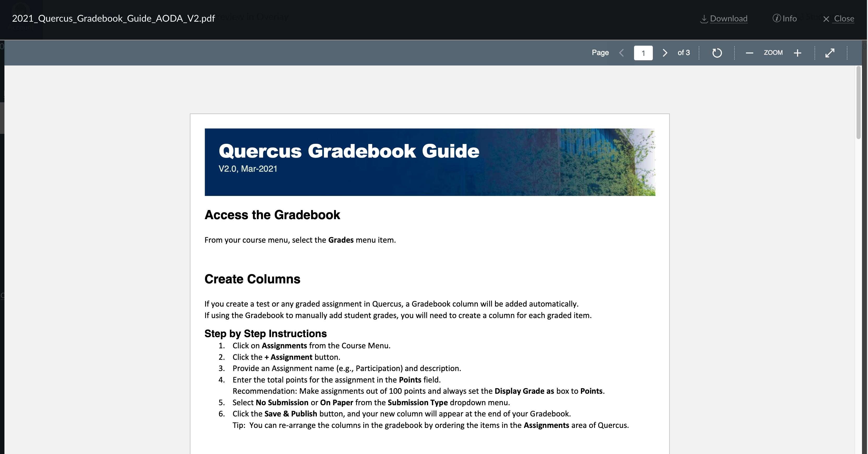Click the page number input field
The height and width of the screenshot is (454, 868).
[x=643, y=53]
